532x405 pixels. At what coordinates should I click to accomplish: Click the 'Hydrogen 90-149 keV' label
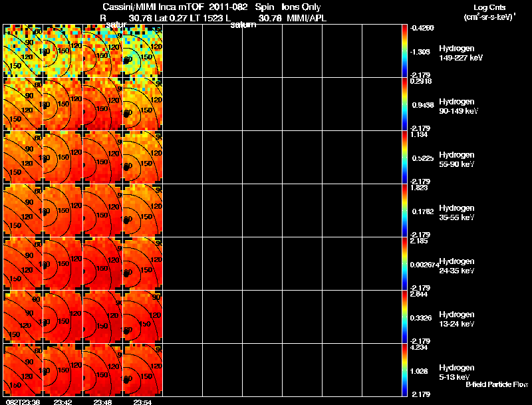point(459,106)
